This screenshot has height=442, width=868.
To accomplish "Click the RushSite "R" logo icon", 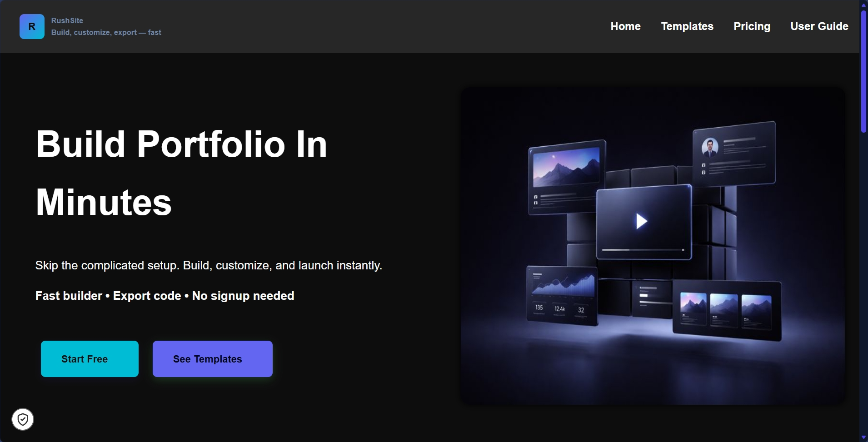I will 31,26.
